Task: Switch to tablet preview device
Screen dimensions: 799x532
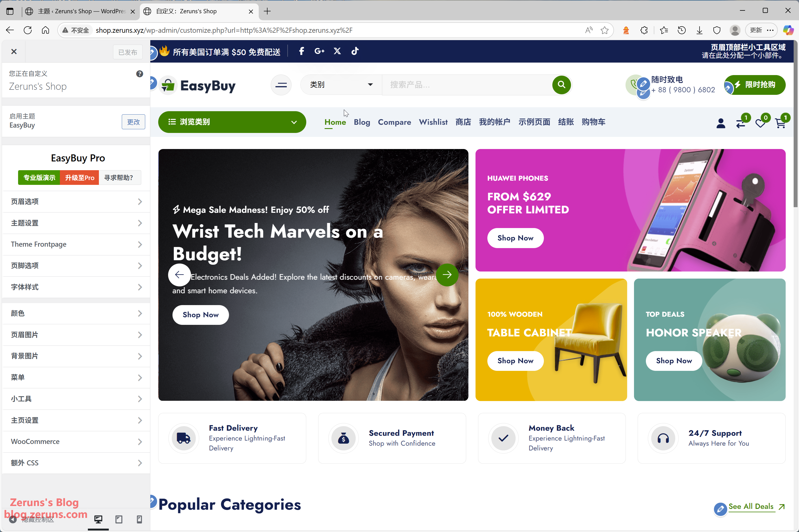Action: tap(118, 519)
